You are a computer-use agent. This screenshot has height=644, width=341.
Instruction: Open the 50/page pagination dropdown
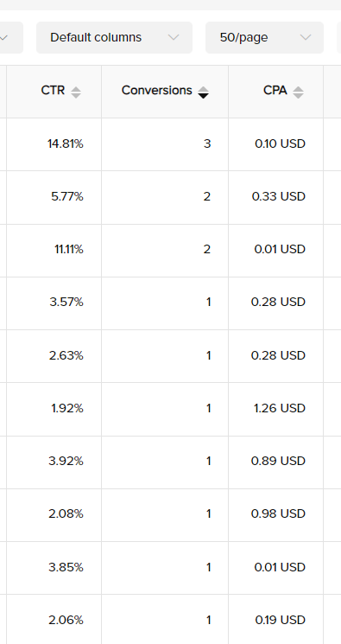tap(264, 37)
